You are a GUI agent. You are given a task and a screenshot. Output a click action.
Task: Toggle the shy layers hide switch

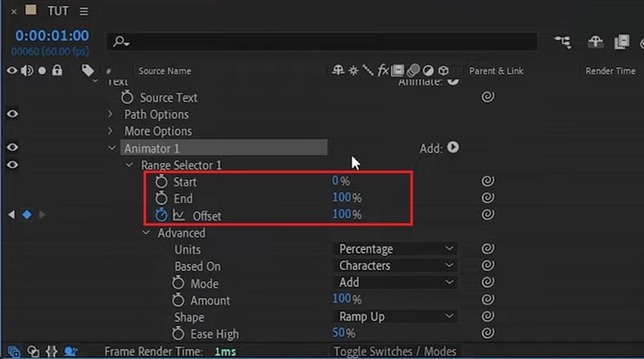click(595, 42)
